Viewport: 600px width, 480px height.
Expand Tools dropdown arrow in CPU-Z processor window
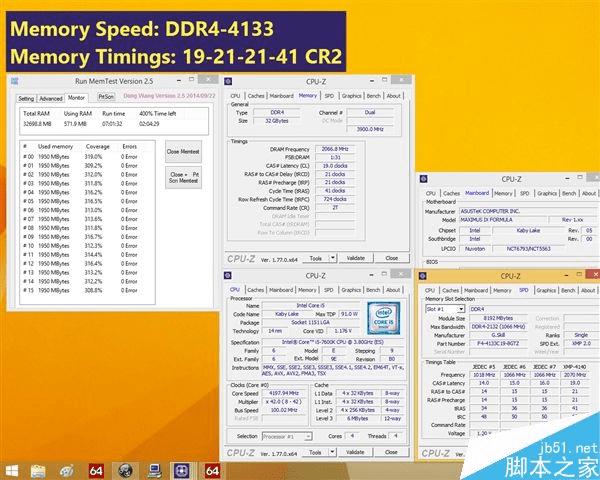tap(332, 452)
